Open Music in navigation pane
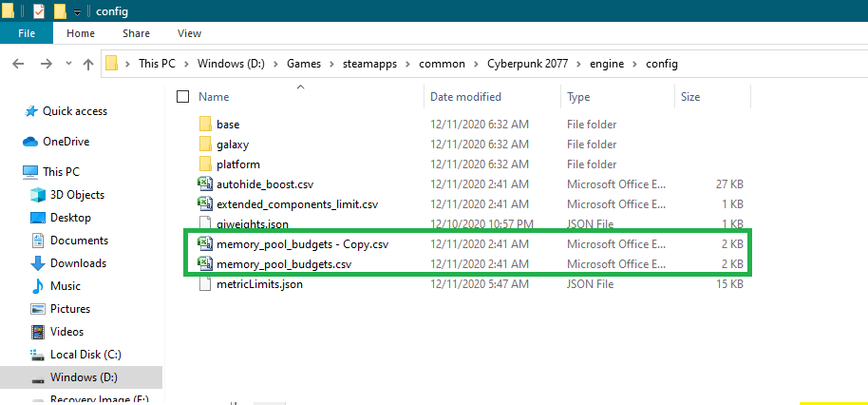This screenshot has width=868, height=405. pos(66,286)
